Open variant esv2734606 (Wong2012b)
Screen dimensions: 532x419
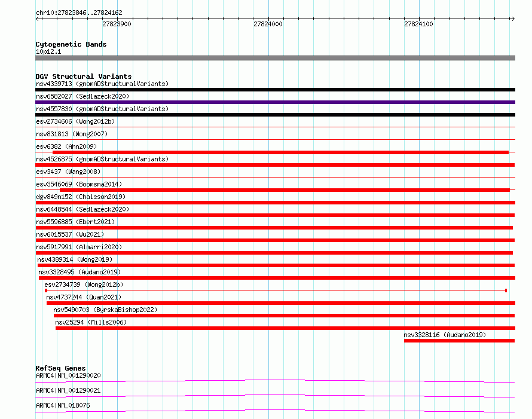tap(75, 121)
